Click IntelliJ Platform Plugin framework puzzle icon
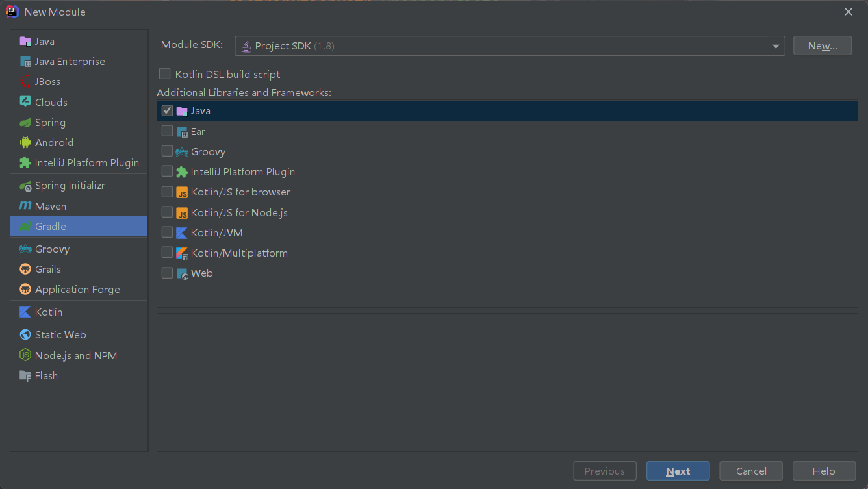 (x=182, y=172)
